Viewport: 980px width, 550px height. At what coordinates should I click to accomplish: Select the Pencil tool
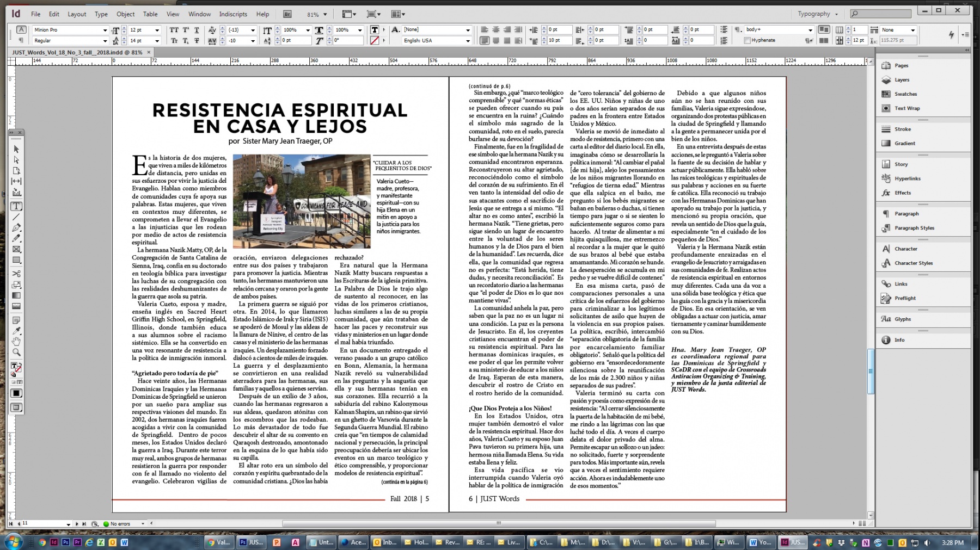pos(16,238)
